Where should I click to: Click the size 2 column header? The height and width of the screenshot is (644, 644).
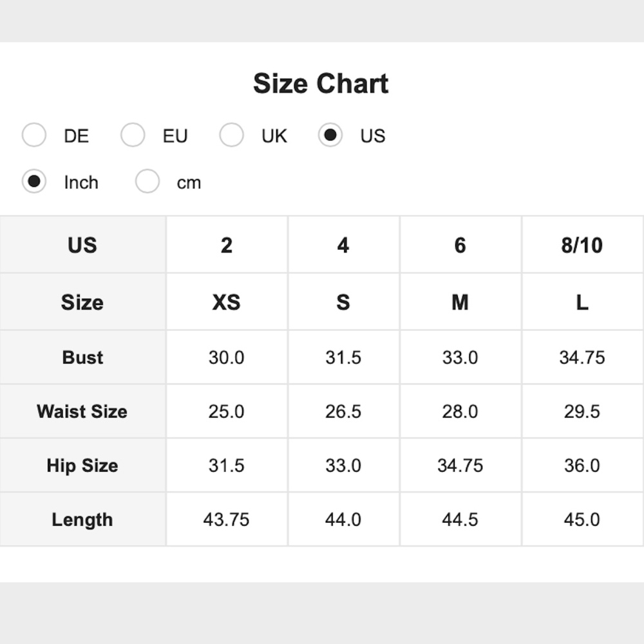point(227,245)
